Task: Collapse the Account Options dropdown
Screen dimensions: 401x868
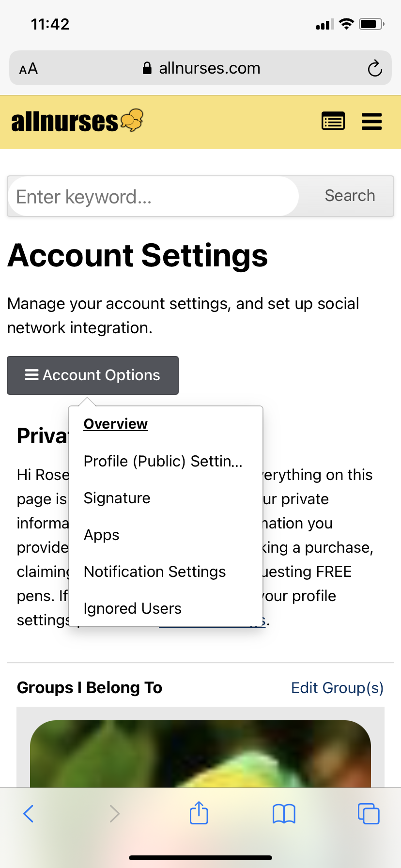Action: (93, 375)
